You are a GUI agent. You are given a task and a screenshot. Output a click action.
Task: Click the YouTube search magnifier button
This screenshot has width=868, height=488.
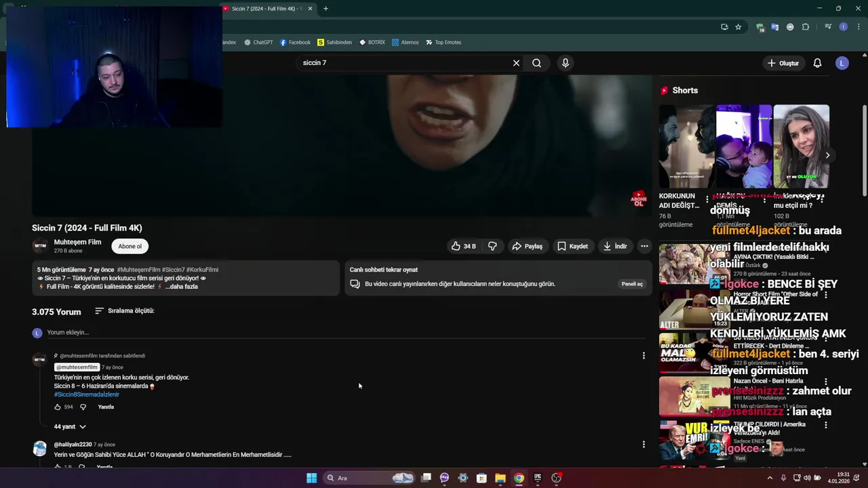tap(536, 63)
